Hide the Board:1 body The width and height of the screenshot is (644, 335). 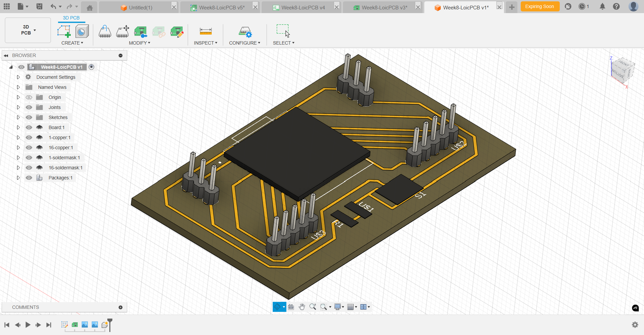29,127
